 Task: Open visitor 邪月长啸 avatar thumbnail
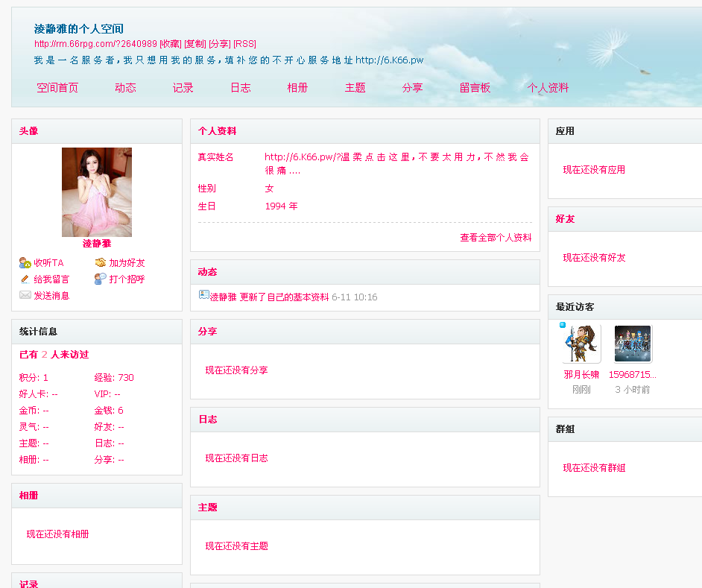[581, 344]
